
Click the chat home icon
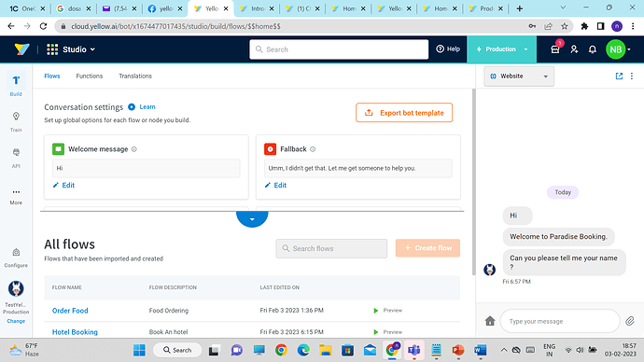[490, 321]
